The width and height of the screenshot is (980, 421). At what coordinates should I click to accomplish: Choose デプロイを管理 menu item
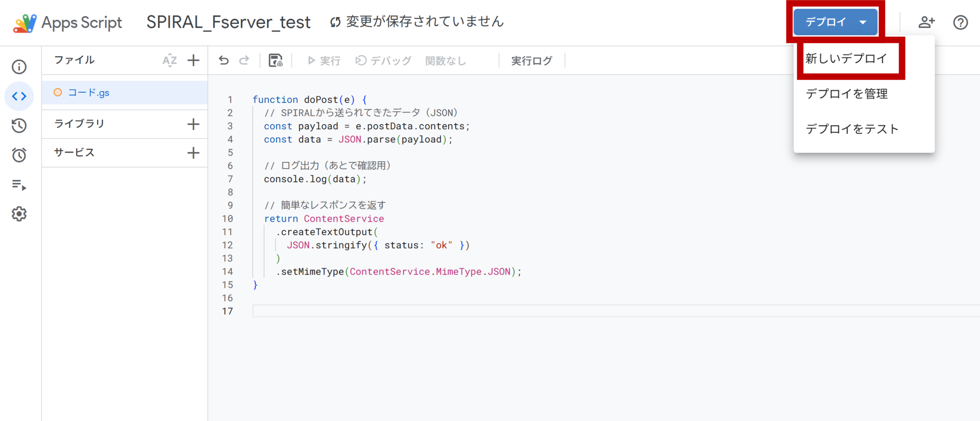(846, 94)
